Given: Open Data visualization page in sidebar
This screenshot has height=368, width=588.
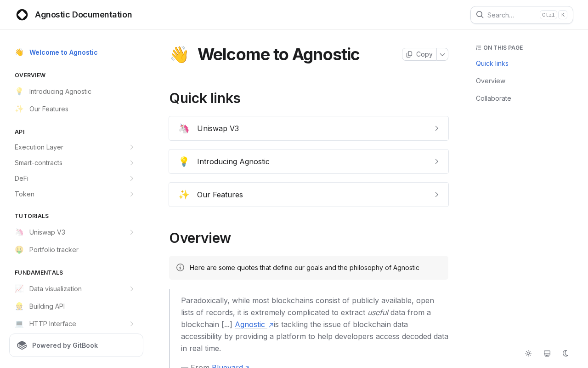Looking at the screenshot, I should coord(56,289).
